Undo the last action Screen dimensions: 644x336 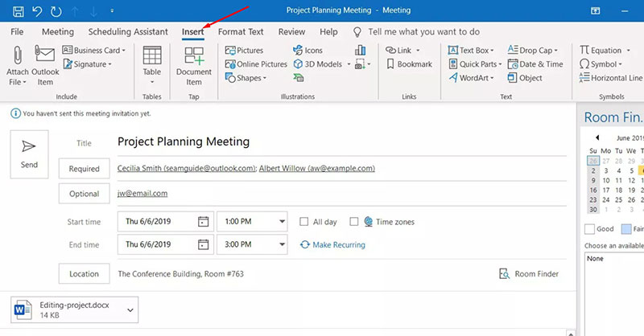tap(37, 11)
